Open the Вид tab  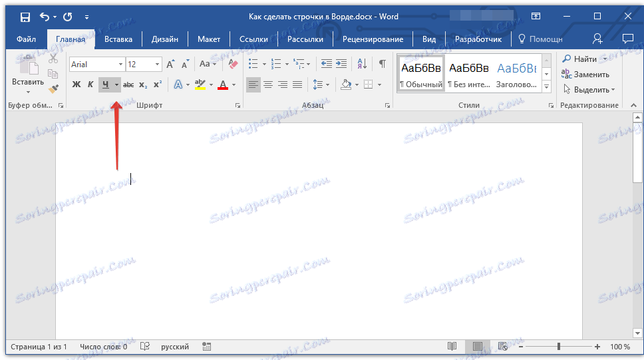[x=429, y=39]
